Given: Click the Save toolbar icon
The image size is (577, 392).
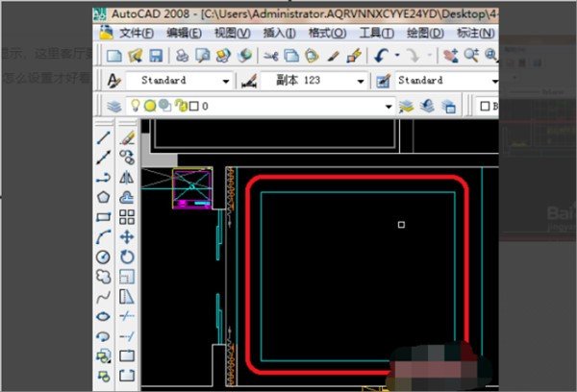Looking at the screenshot, I should (157, 56).
